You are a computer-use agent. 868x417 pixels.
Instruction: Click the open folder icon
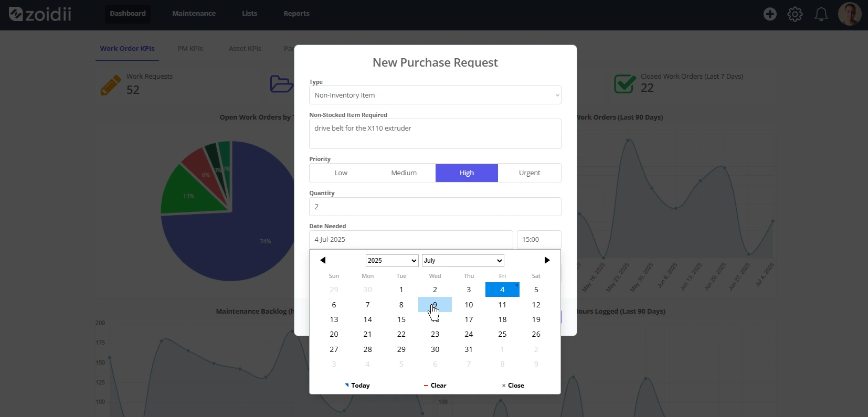(x=282, y=84)
